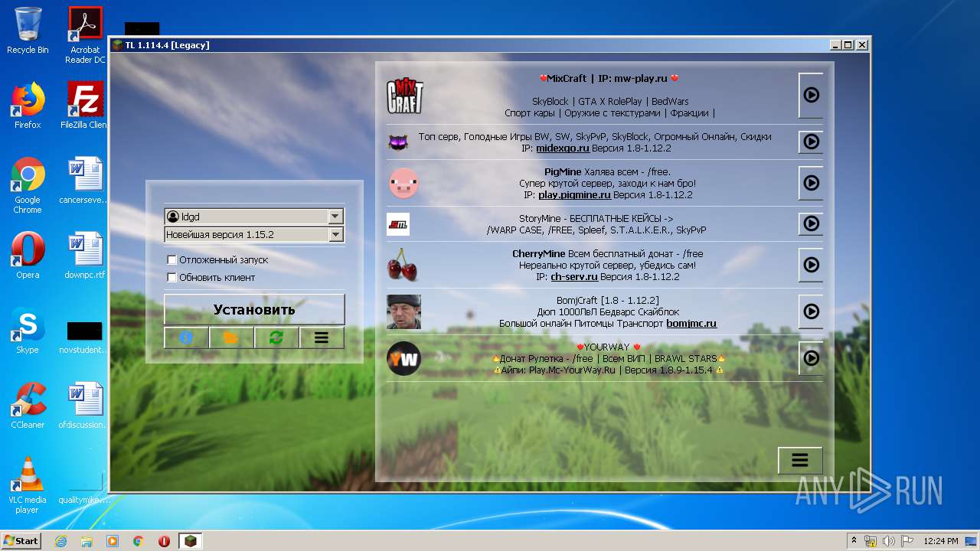Click the purple midexgo server icon

pos(398,142)
